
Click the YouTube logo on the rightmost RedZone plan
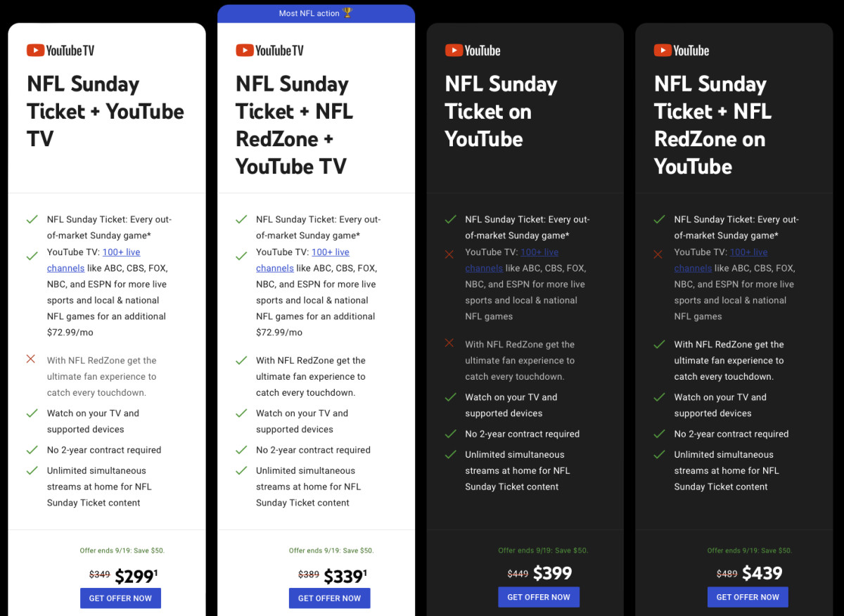681,50
